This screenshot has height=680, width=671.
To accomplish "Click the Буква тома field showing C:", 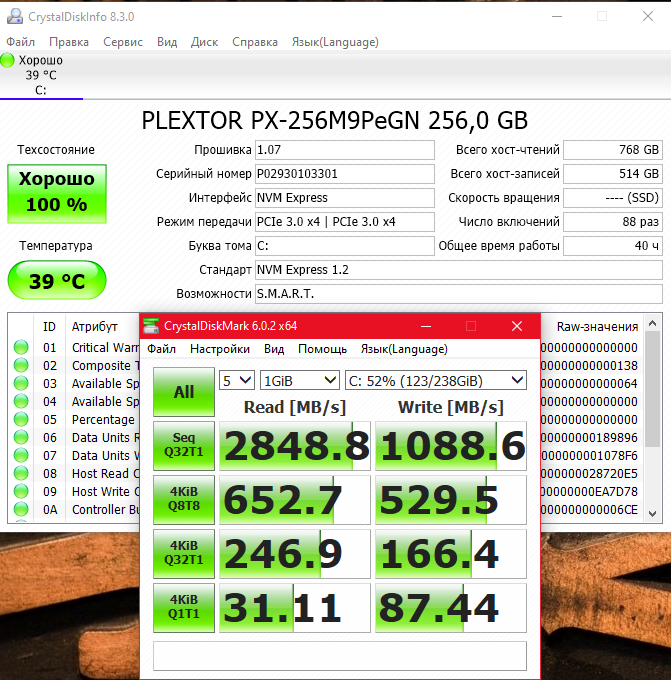I will pyautogui.click(x=345, y=246).
